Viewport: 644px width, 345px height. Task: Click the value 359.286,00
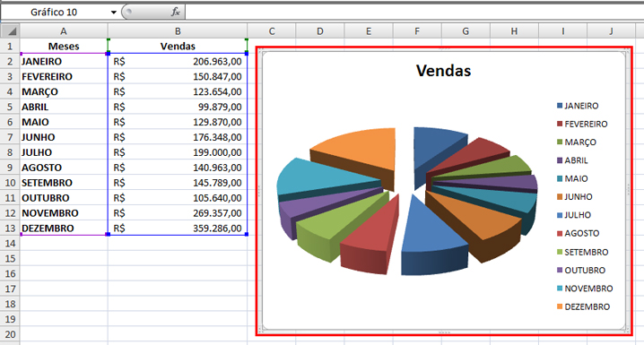point(217,229)
